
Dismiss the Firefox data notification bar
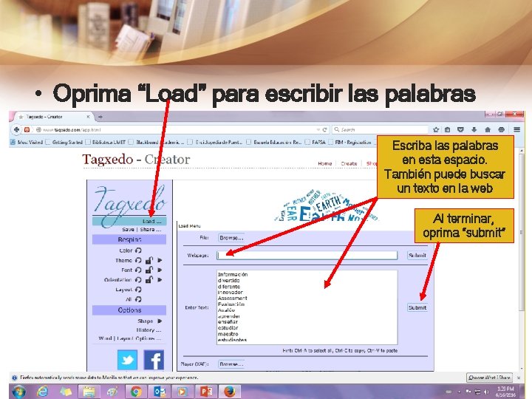click(x=519, y=378)
